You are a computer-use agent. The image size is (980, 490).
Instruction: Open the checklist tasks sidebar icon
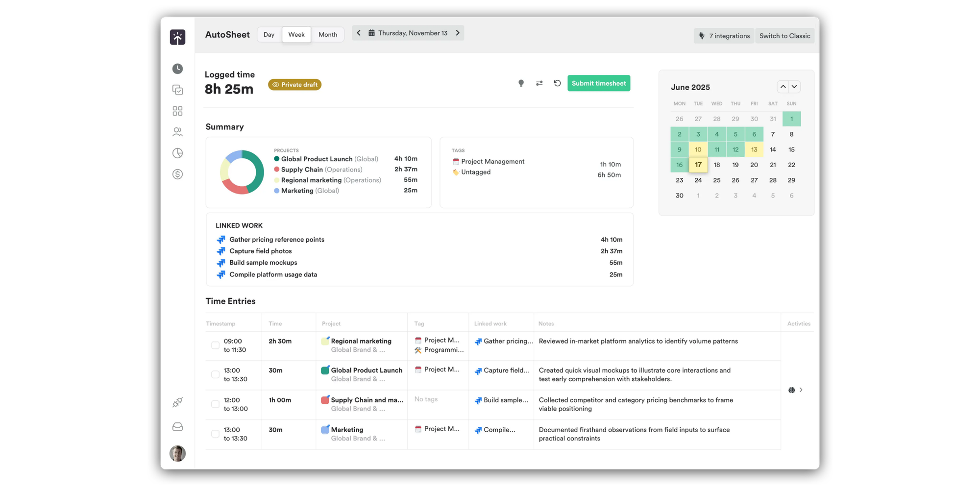(177, 90)
